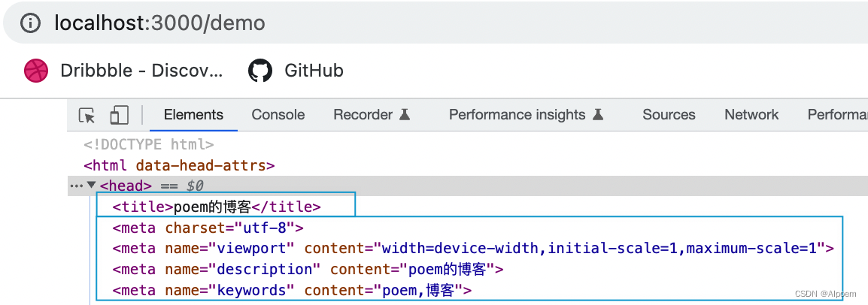
Task: Open the ellipsis actions beside head node
Action: tap(76, 186)
